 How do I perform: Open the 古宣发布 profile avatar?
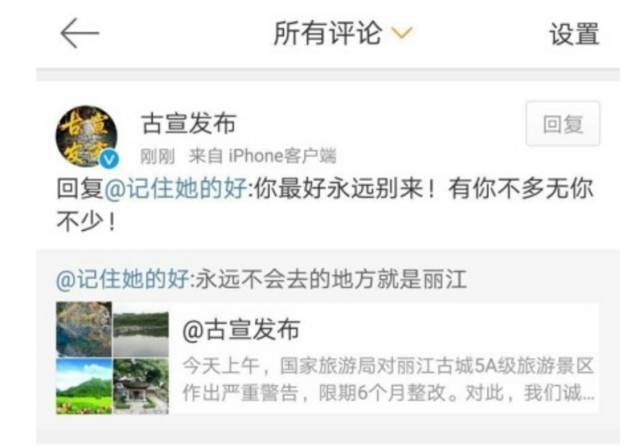(87, 136)
